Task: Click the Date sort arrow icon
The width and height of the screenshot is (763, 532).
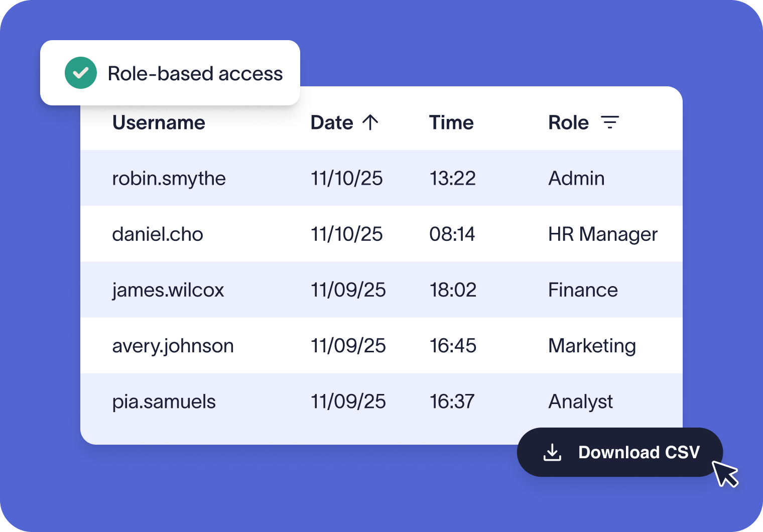Action: coord(370,122)
